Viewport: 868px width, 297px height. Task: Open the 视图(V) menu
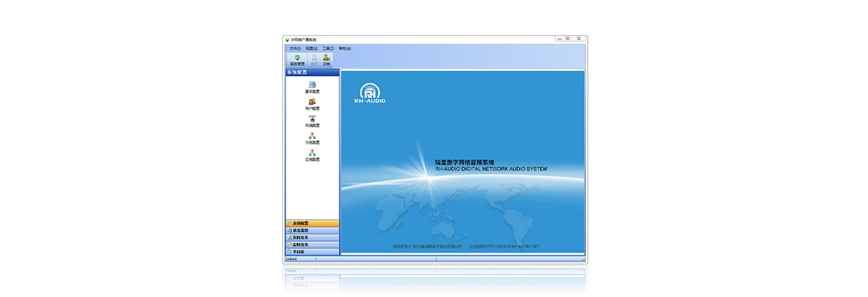(x=311, y=48)
